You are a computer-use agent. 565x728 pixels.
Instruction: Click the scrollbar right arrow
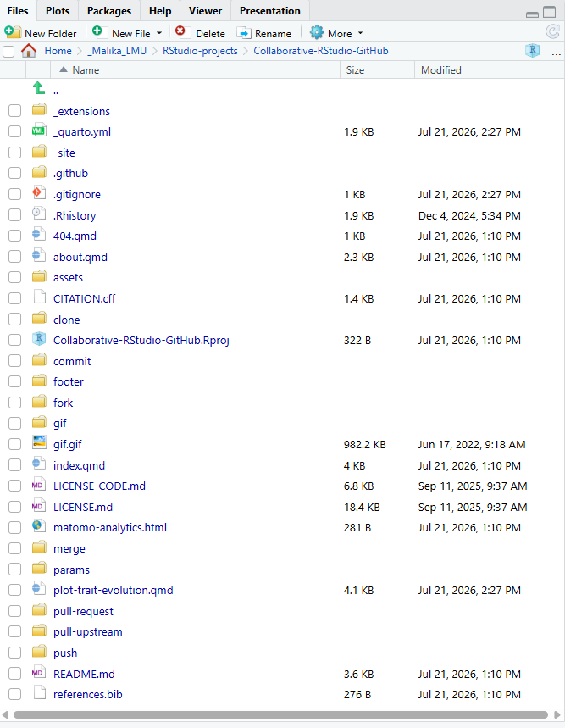(557, 714)
